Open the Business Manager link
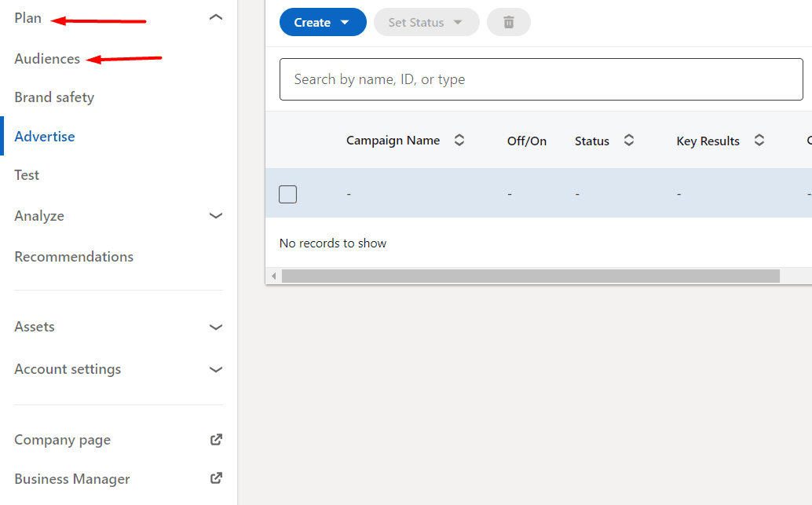This screenshot has height=505, width=812. click(x=72, y=478)
